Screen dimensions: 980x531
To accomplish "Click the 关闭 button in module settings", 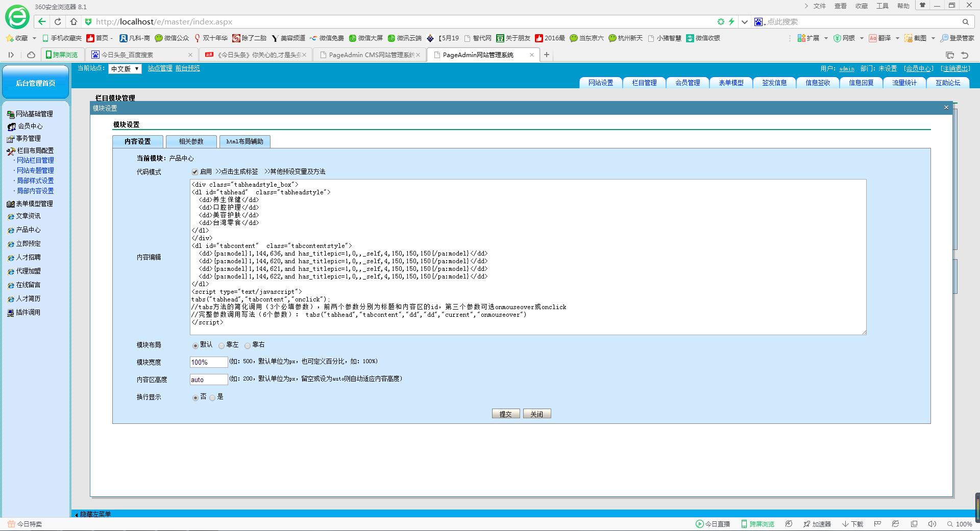I will click(537, 414).
